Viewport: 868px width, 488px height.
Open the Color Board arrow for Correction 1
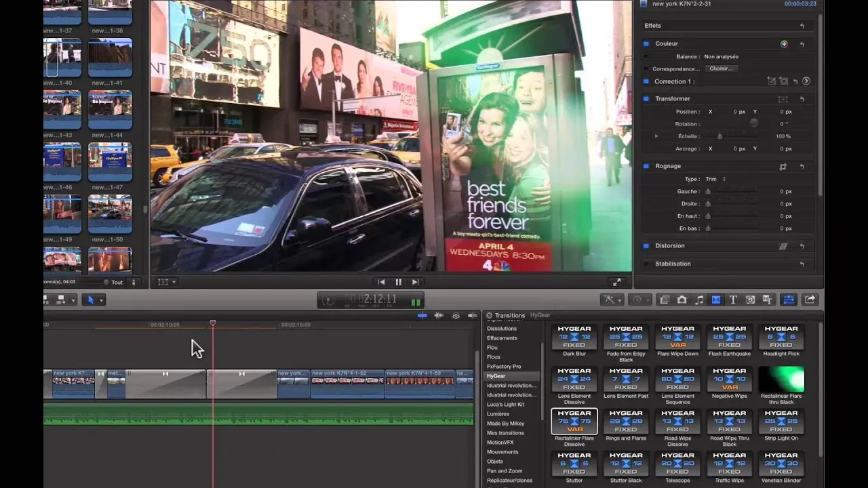coord(806,81)
